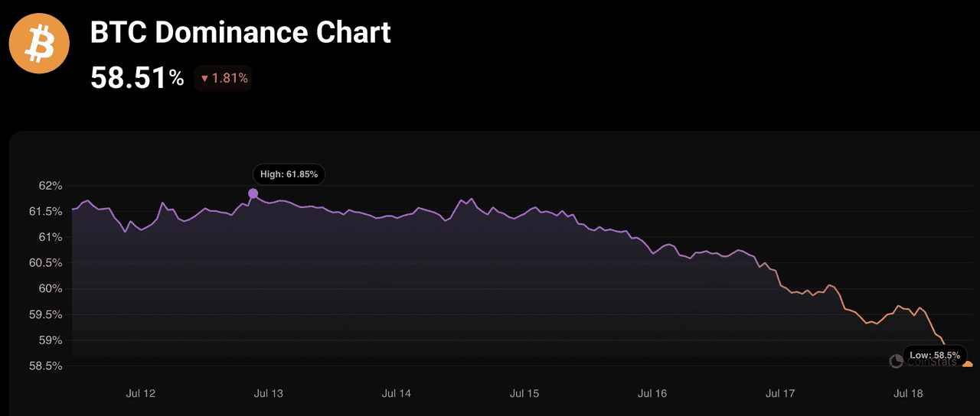Click the orange low-point marker
980x416 pixels.
[x=968, y=365]
